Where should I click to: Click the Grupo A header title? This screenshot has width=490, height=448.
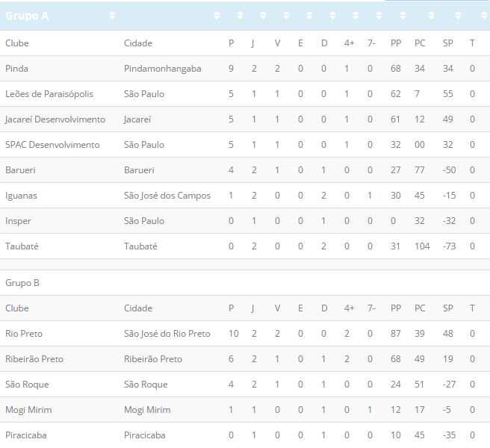pos(27,16)
